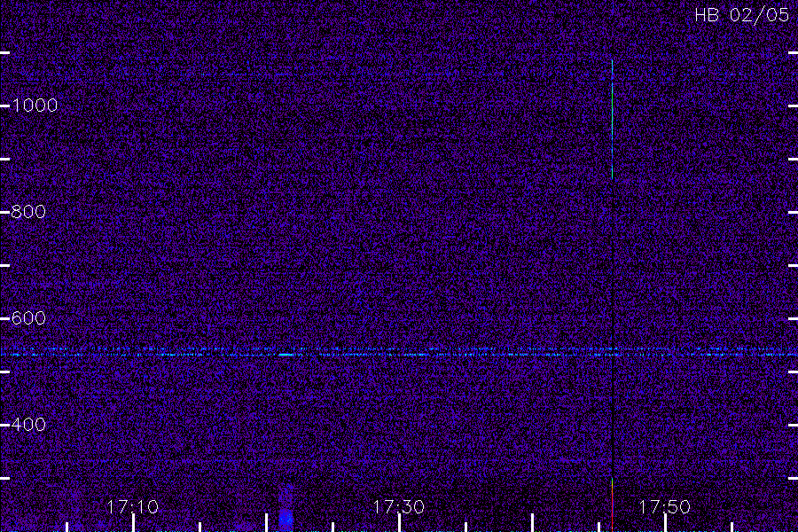Click the 17:10 time label
Image resolution: width=798 pixels, height=532 pixels.
pyautogui.click(x=133, y=506)
